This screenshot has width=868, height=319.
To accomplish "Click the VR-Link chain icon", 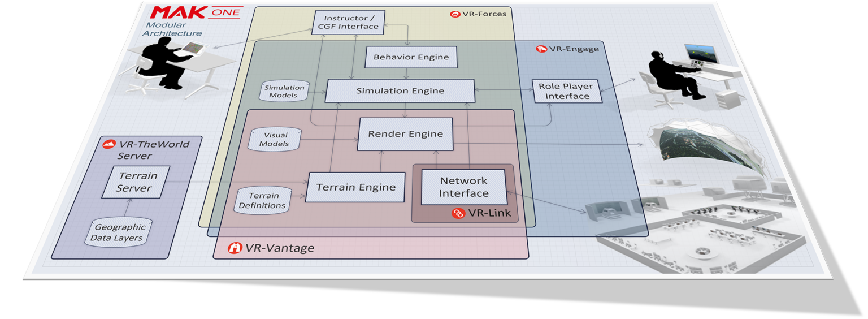I will click(458, 213).
